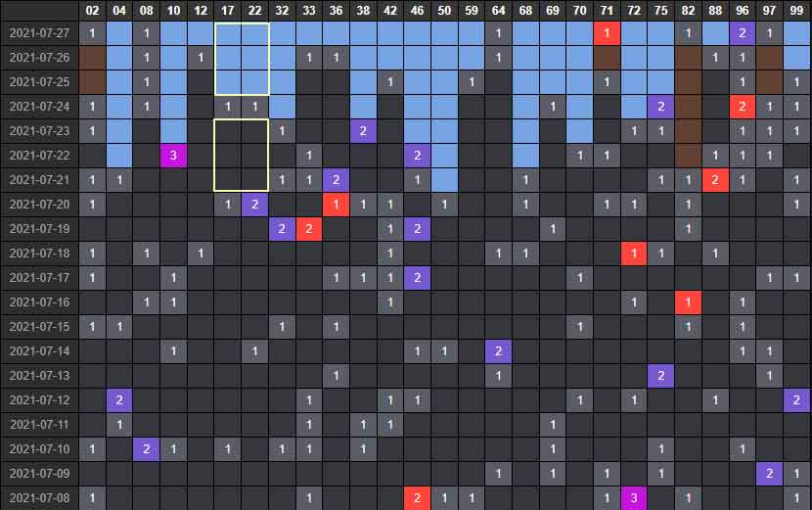
Task: Select the column header labeled 99
Action: tap(796, 11)
